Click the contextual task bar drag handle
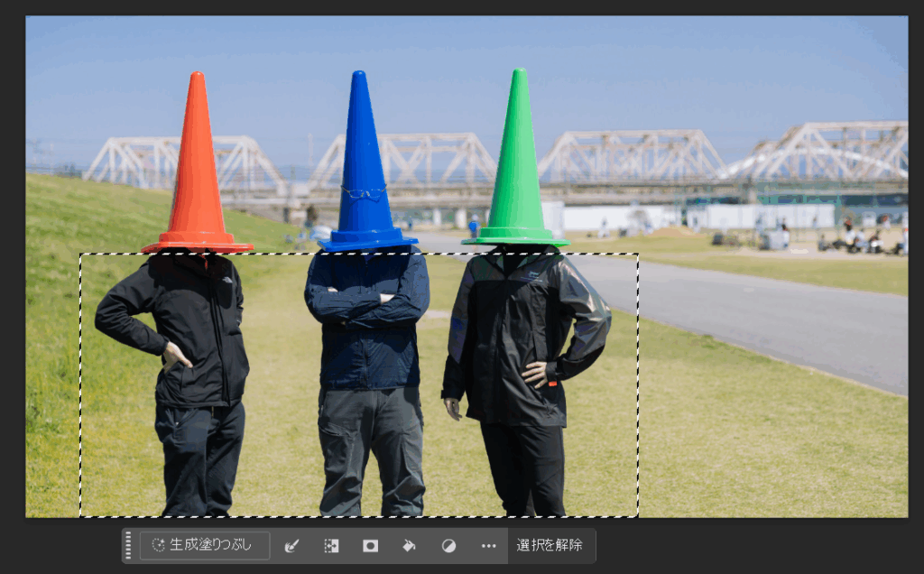The height and width of the screenshot is (574, 924). (x=128, y=545)
